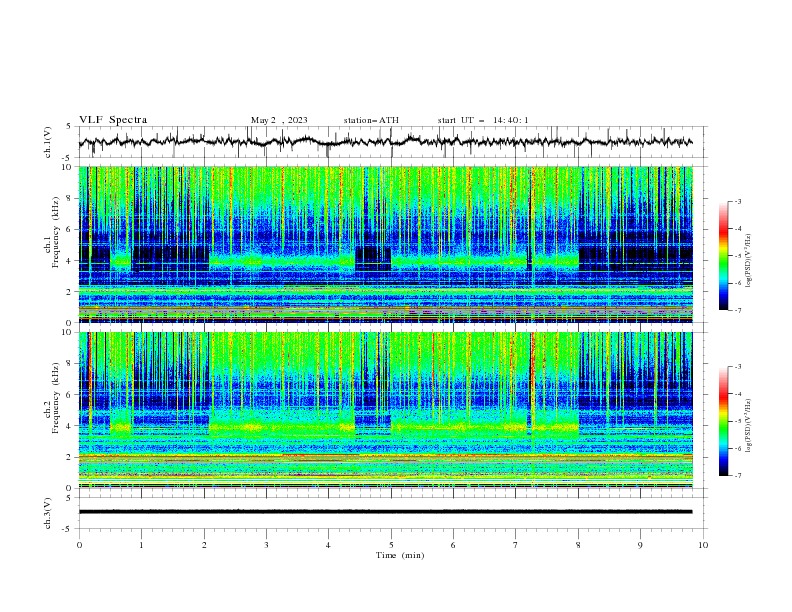Click the ch.1 PSD color scale bar
Image resolution: width=792 pixels, height=612 pixels.
click(724, 256)
